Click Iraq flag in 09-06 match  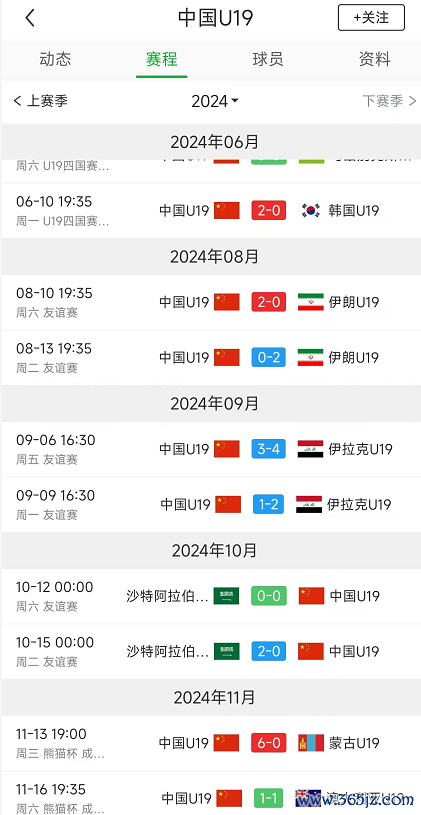[x=310, y=449]
